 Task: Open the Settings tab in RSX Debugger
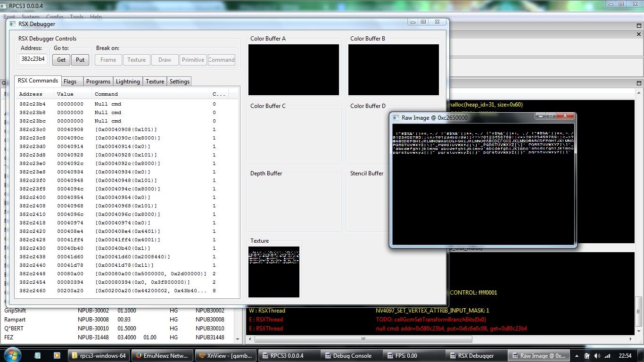pos(179,82)
